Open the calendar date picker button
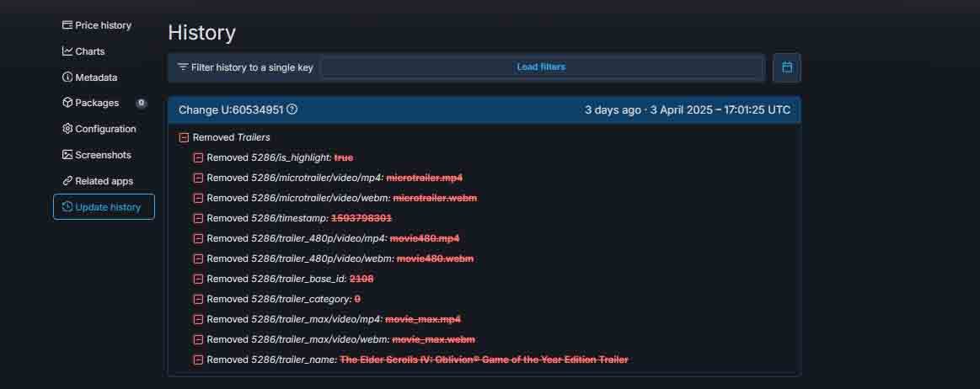The image size is (980, 389). coord(787,67)
